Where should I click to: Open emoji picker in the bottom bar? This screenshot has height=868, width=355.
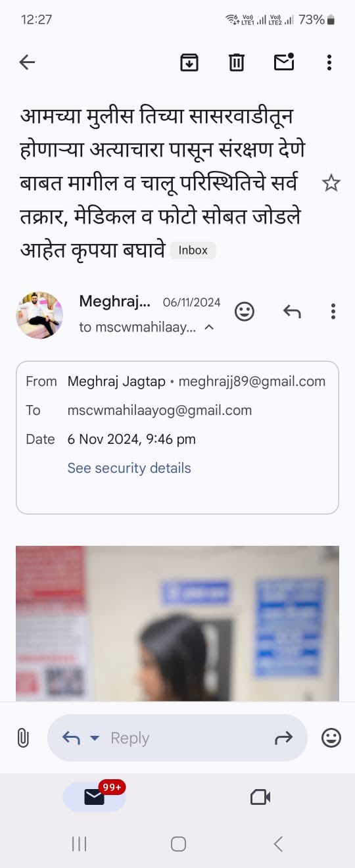click(331, 738)
